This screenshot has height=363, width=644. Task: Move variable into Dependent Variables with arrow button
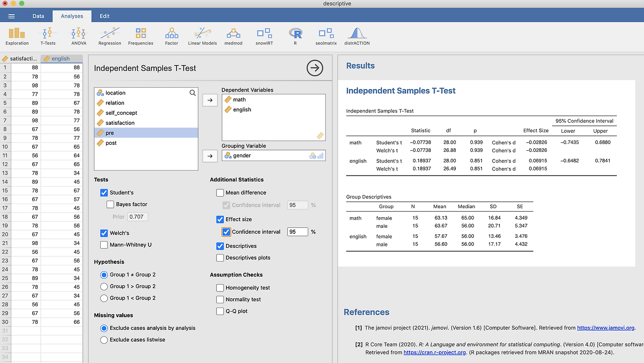pos(210,100)
